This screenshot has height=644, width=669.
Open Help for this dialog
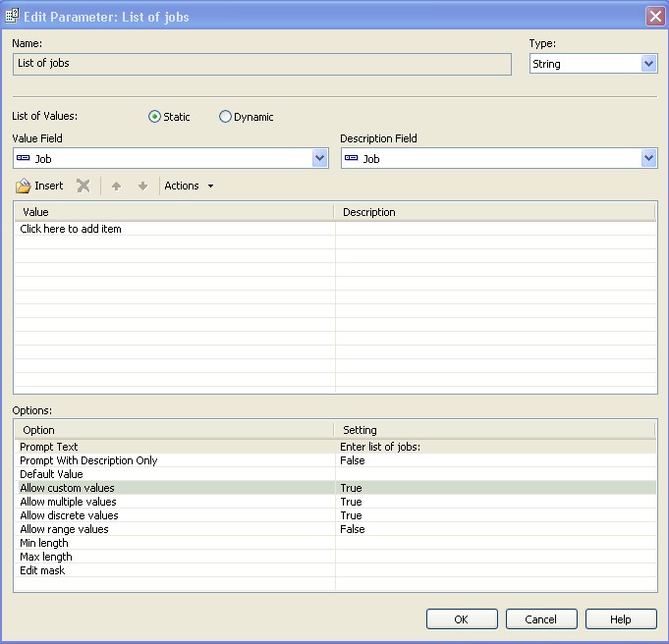[x=621, y=619]
